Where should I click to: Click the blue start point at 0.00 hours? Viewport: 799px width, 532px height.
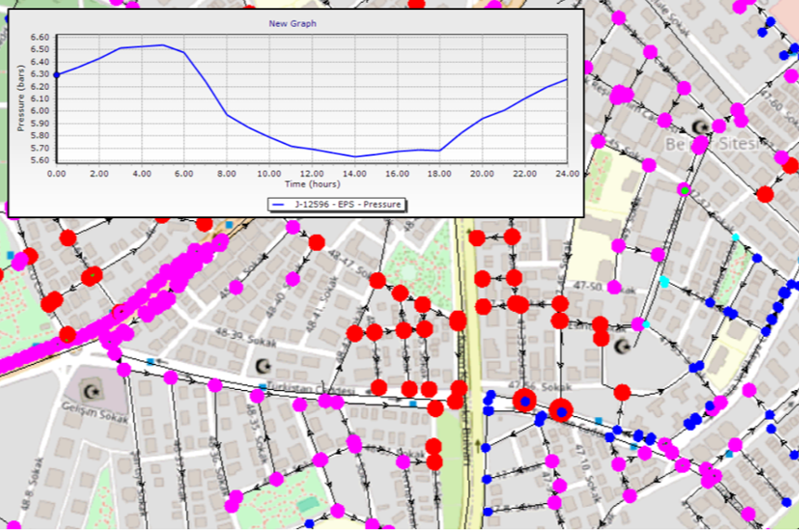coord(57,74)
